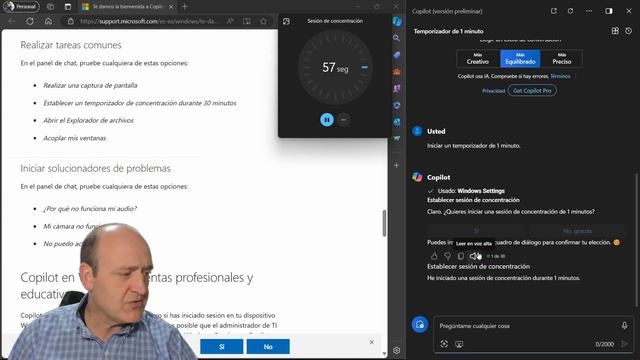Open the tab actions menu icon
640x360 pixels.
tap(68, 7)
